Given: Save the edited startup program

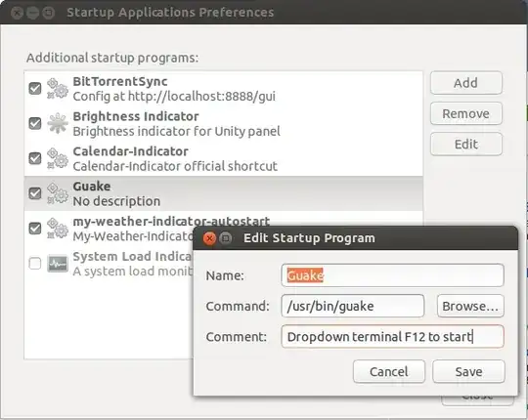Looking at the screenshot, I should click(x=468, y=371).
